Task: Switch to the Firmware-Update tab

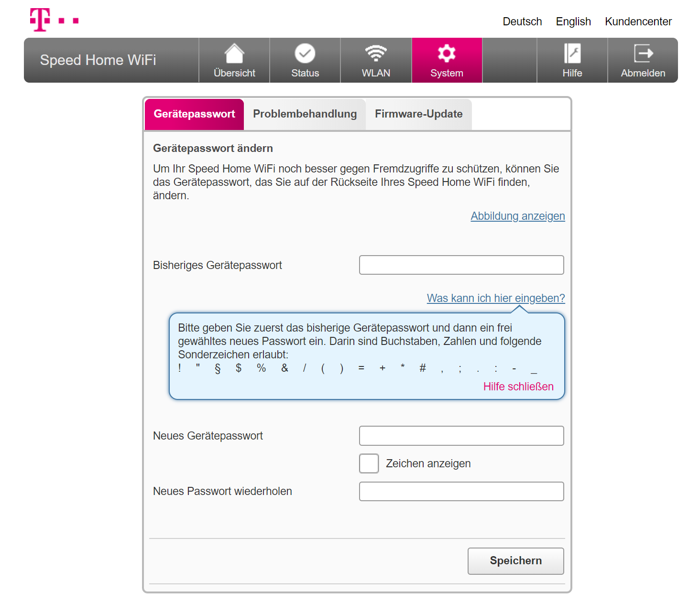Action: coord(419,114)
